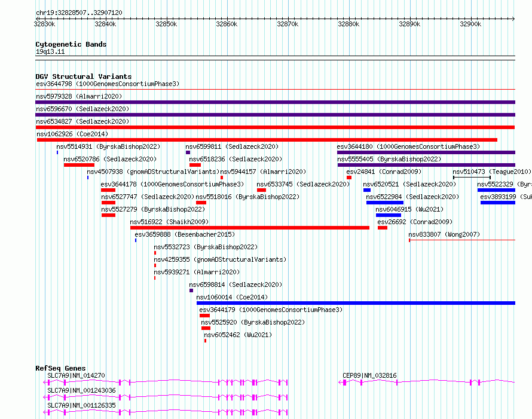Open the nsv6596670 (Sedlazeck2020) label

click(82, 109)
